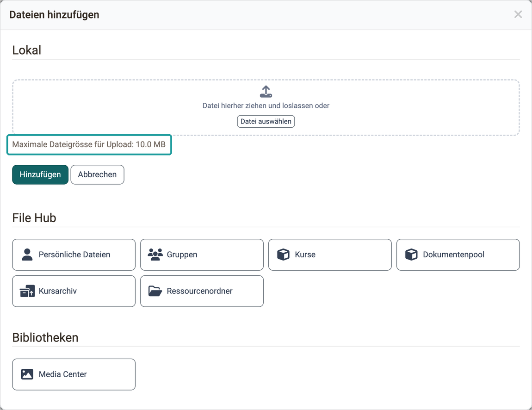The height and width of the screenshot is (410, 532).
Task: Click the Media Center image icon
Action: click(27, 374)
